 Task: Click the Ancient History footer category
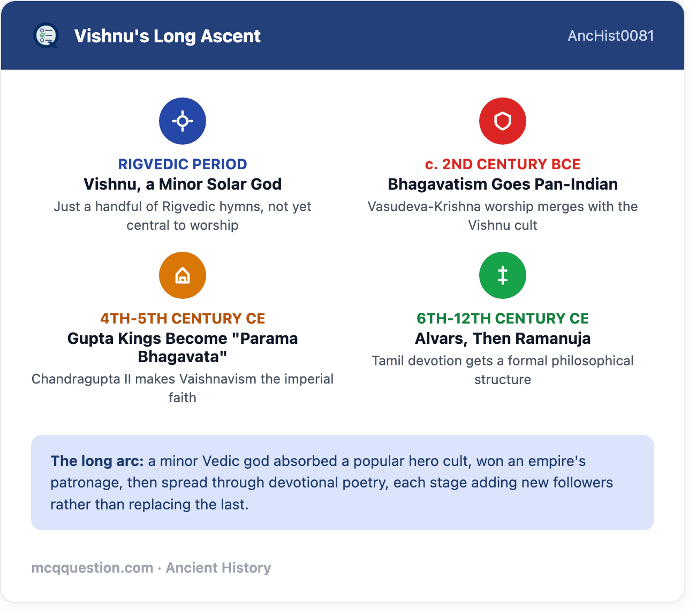point(218,568)
